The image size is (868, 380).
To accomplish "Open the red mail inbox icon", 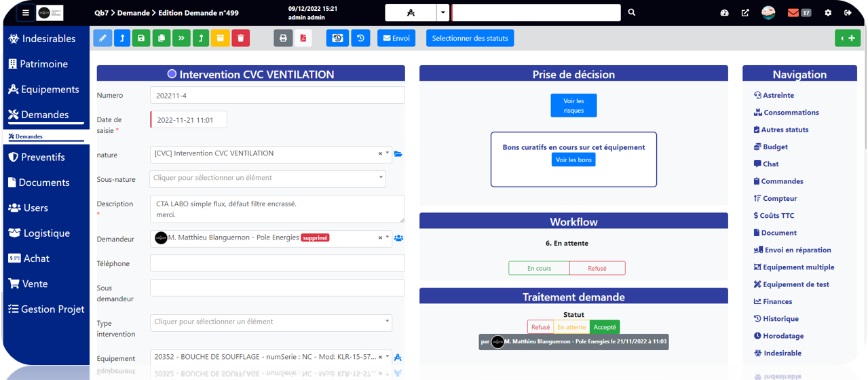I will [793, 13].
